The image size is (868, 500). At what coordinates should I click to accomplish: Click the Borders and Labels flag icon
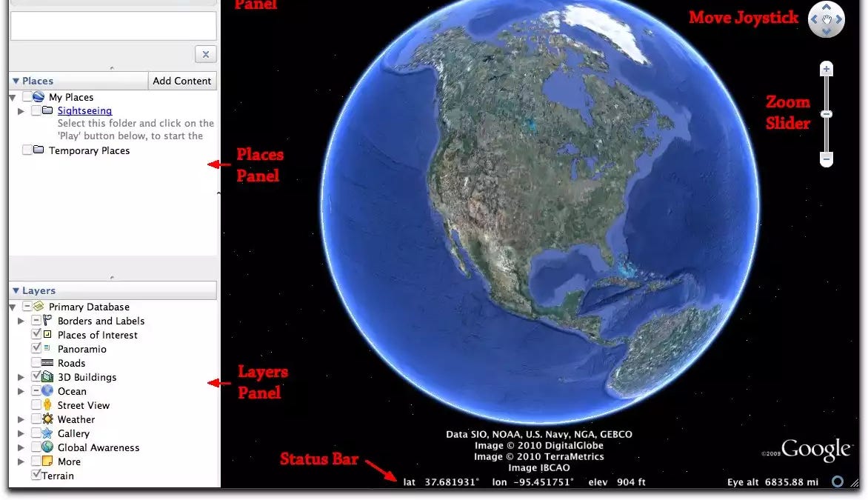[48, 321]
